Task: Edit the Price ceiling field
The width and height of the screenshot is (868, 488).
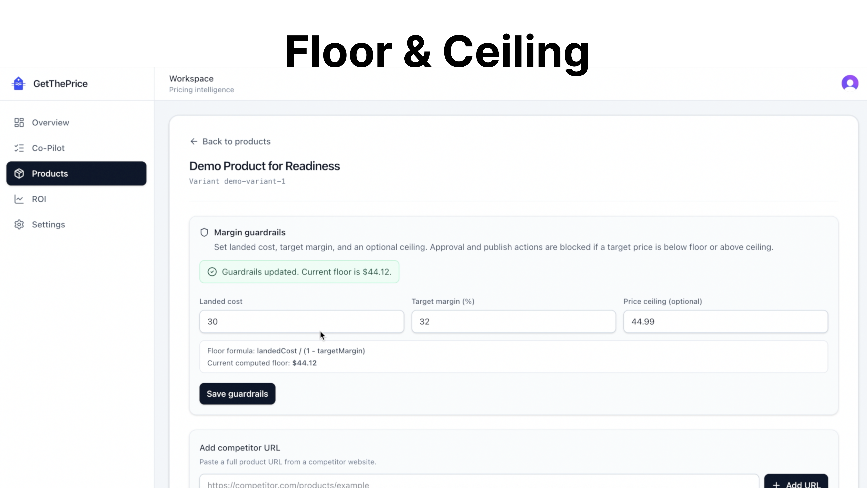Action: (725, 322)
